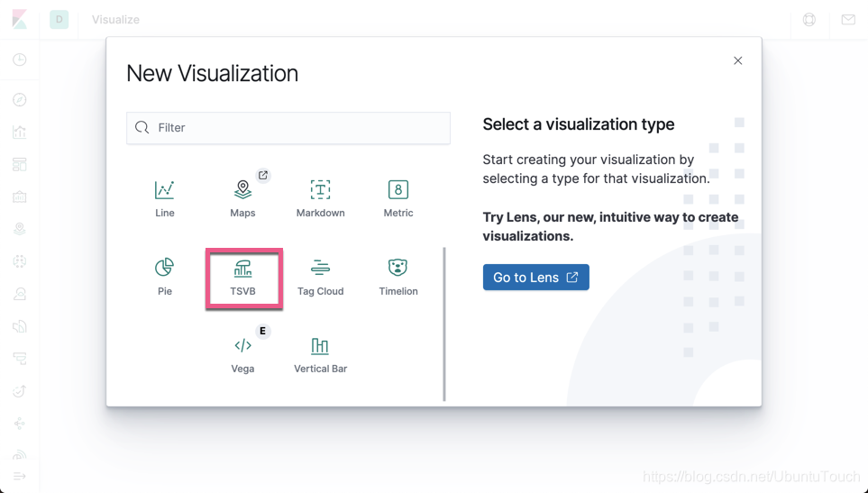The height and width of the screenshot is (493, 868).
Task: Expand the sidebar navigation menu
Action: click(x=19, y=477)
